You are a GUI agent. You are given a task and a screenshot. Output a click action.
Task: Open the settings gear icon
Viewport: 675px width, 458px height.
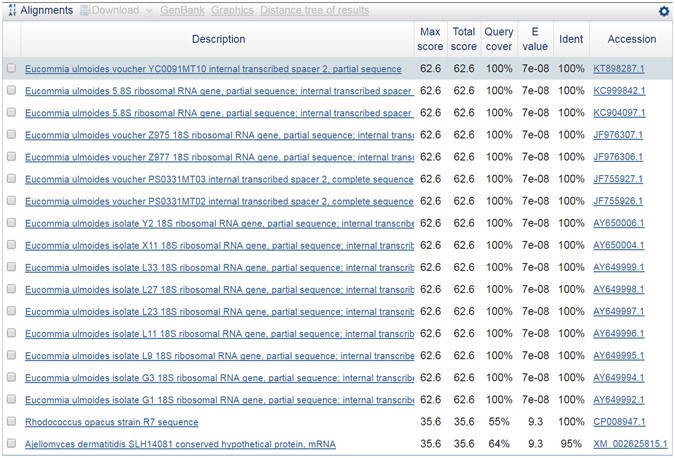click(x=664, y=11)
